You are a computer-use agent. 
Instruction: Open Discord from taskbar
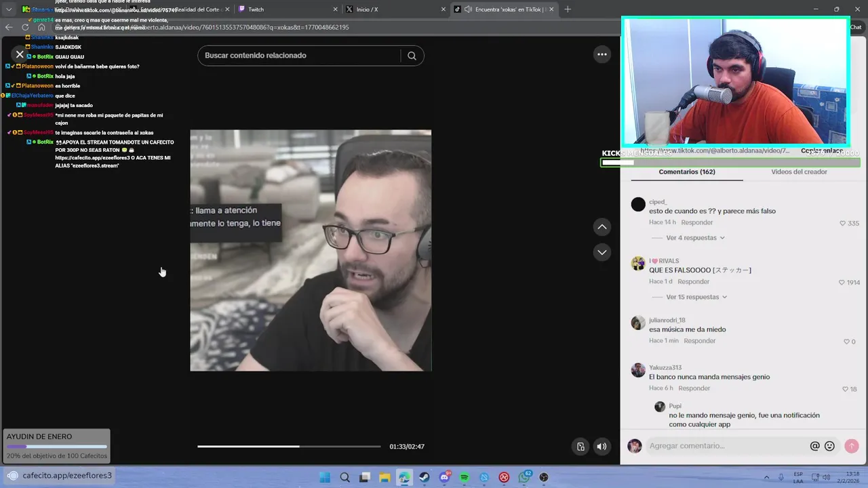445,477
